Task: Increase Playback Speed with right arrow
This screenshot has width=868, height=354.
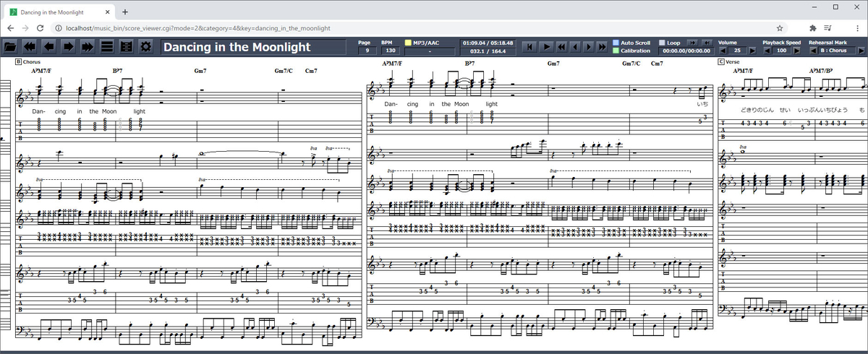Action: [796, 51]
